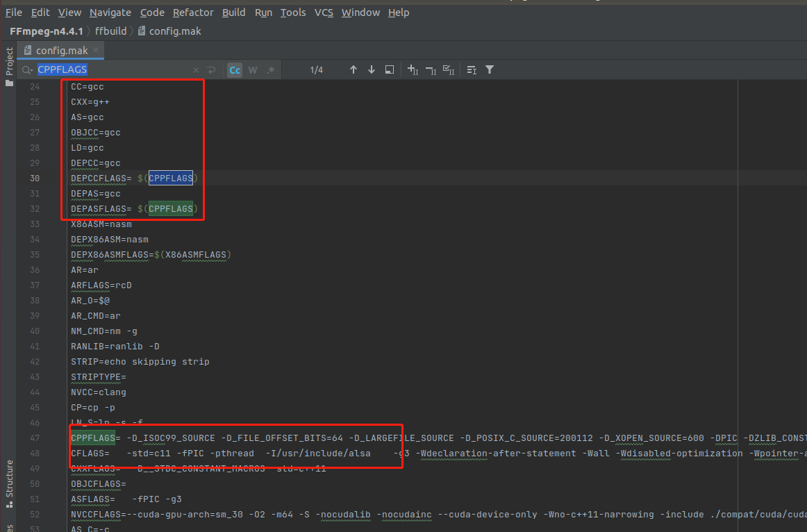Open the Refactor menu
This screenshot has width=807, height=532.
[x=193, y=12]
